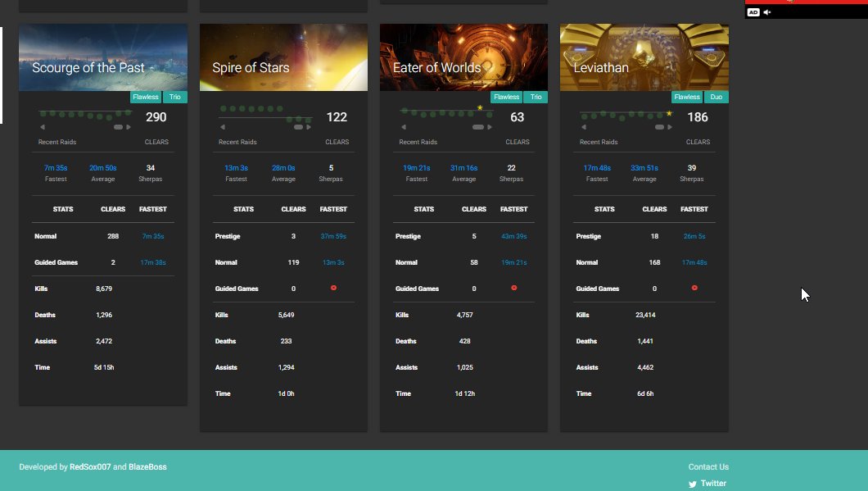
Task: Click Scourge of the Past recent raids scroll handle
Action: pyautogui.click(x=118, y=127)
